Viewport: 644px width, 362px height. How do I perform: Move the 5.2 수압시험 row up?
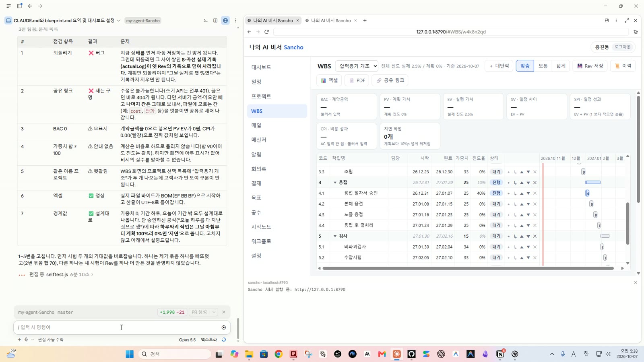click(x=522, y=258)
